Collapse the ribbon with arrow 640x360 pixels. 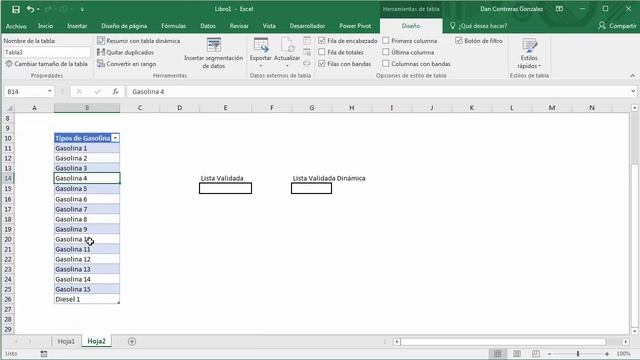point(632,76)
